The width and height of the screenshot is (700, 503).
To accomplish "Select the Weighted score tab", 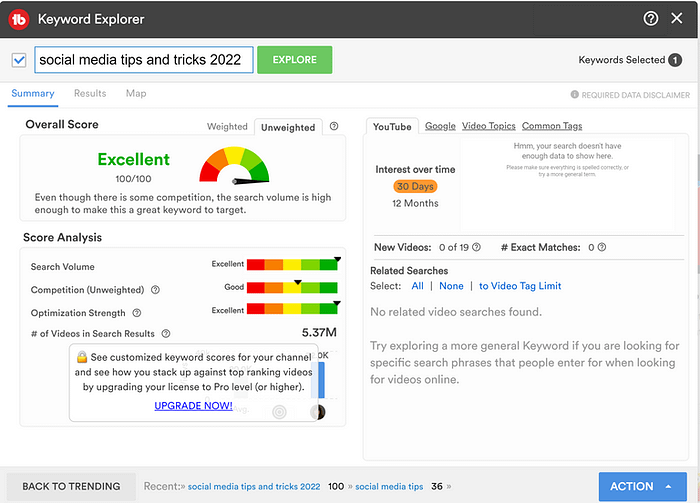I will [x=227, y=127].
